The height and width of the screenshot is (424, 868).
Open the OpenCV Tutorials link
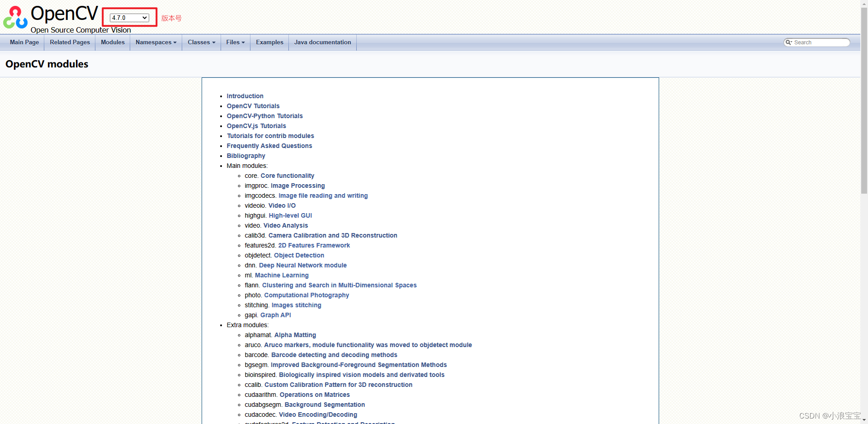click(x=253, y=106)
